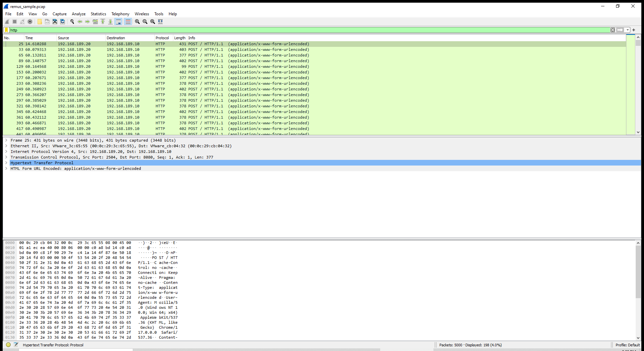This screenshot has height=351, width=644.
Task: Expand the Ethernet II frame details
Action: click(x=6, y=146)
